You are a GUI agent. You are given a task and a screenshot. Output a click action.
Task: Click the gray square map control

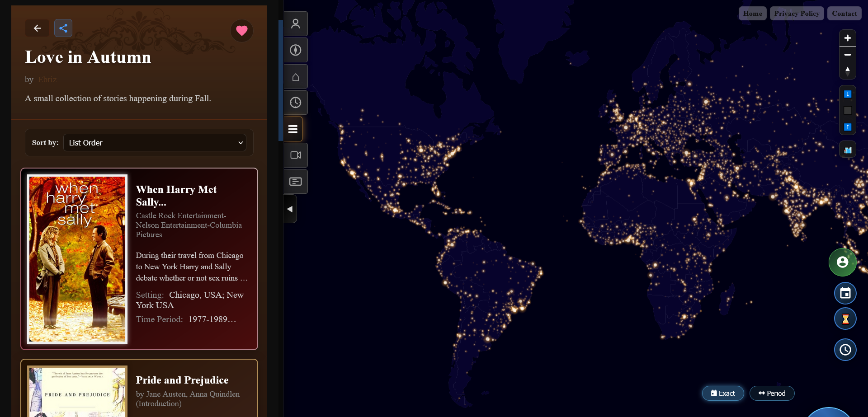(x=848, y=110)
